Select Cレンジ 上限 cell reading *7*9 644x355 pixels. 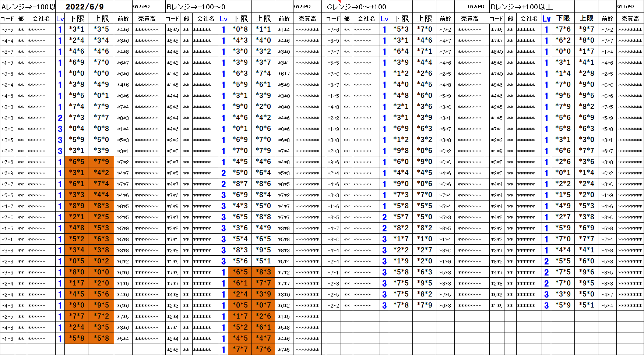click(425, 305)
